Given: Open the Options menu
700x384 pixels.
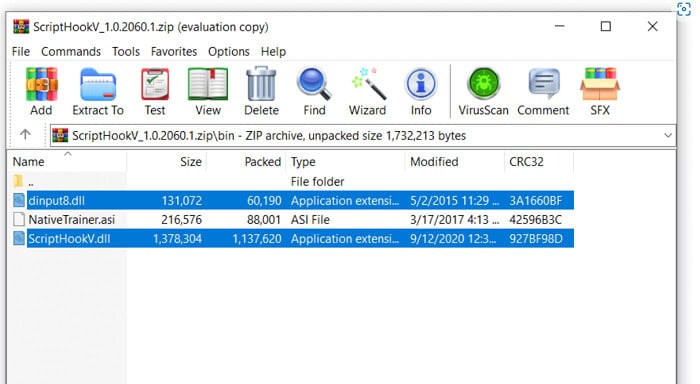Looking at the screenshot, I should pos(229,52).
